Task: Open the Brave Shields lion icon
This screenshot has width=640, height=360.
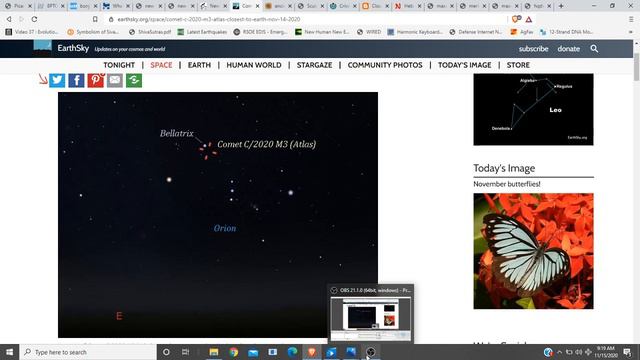Action: [x=516, y=19]
